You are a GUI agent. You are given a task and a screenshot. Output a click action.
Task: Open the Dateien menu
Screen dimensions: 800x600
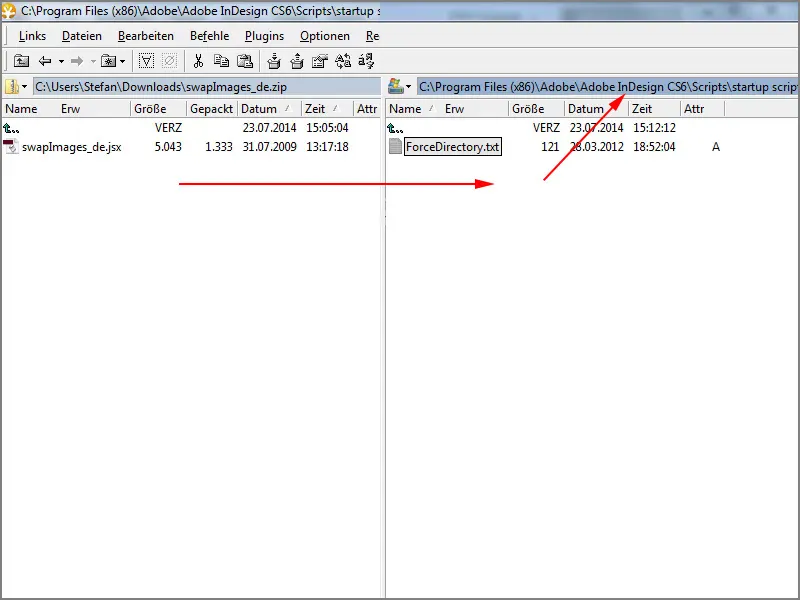[82, 36]
